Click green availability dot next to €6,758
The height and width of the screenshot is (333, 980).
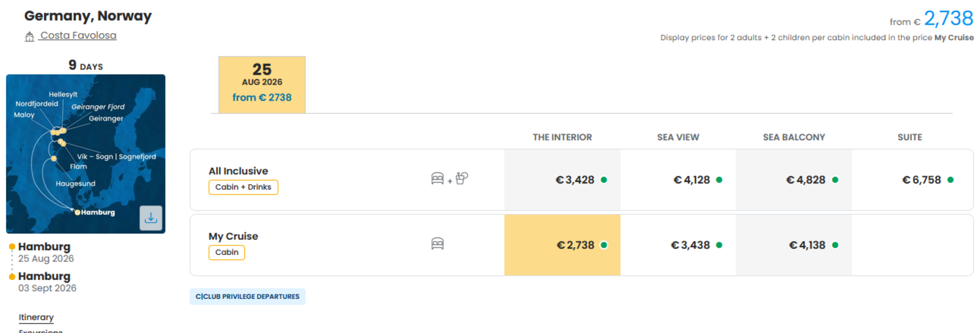tap(950, 180)
